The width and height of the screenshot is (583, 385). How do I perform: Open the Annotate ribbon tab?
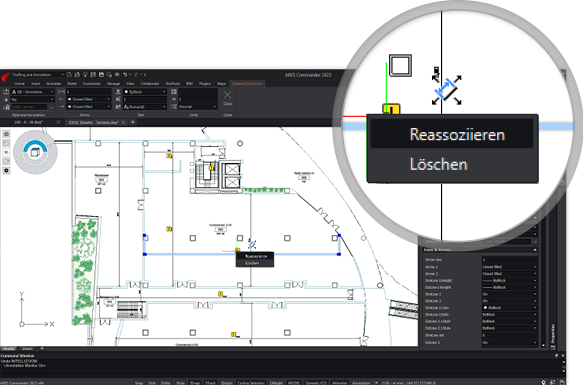click(x=54, y=84)
